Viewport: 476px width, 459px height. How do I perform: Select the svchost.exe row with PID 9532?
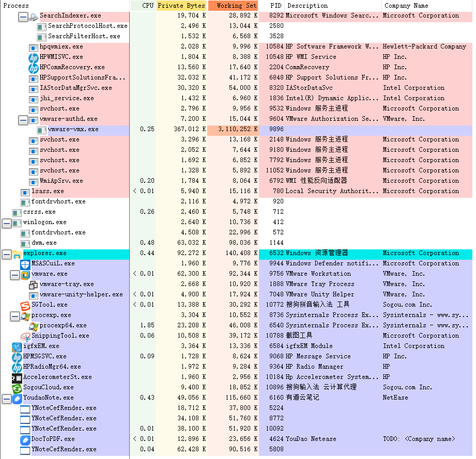(x=236, y=108)
